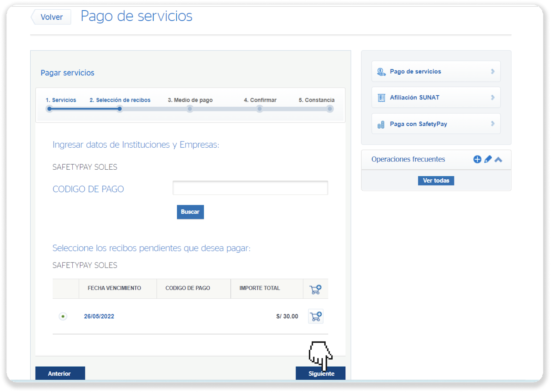
Task: Click the Pago de servicios coin icon
Action: tap(381, 72)
